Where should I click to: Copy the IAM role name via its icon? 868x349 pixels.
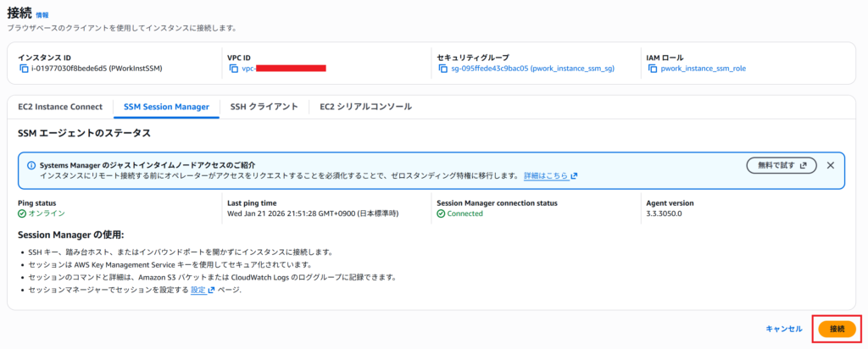pos(653,68)
